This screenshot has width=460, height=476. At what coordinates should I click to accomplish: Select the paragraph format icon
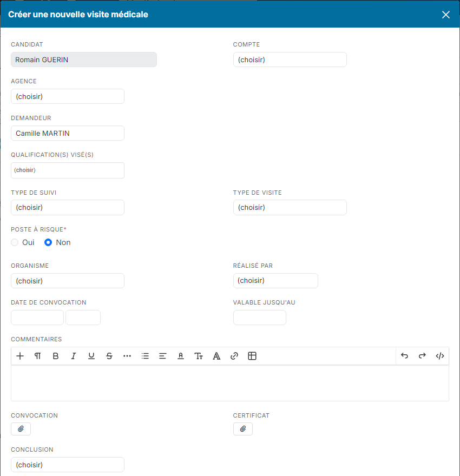click(38, 356)
